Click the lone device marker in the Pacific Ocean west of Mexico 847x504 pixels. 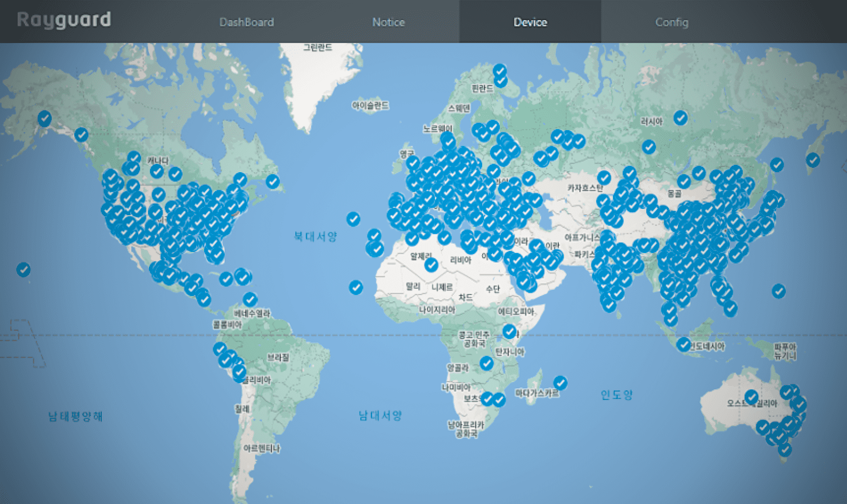(23, 269)
